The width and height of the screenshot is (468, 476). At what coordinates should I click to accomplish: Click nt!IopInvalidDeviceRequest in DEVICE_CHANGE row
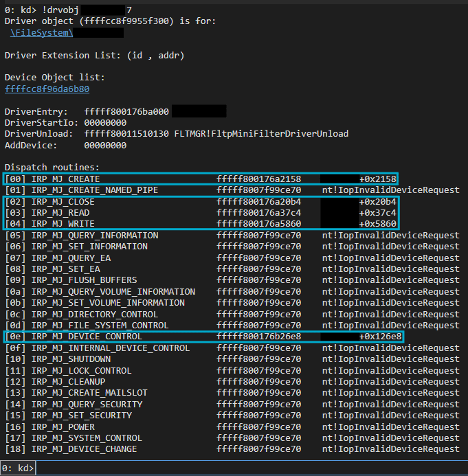[x=391, y=449]
